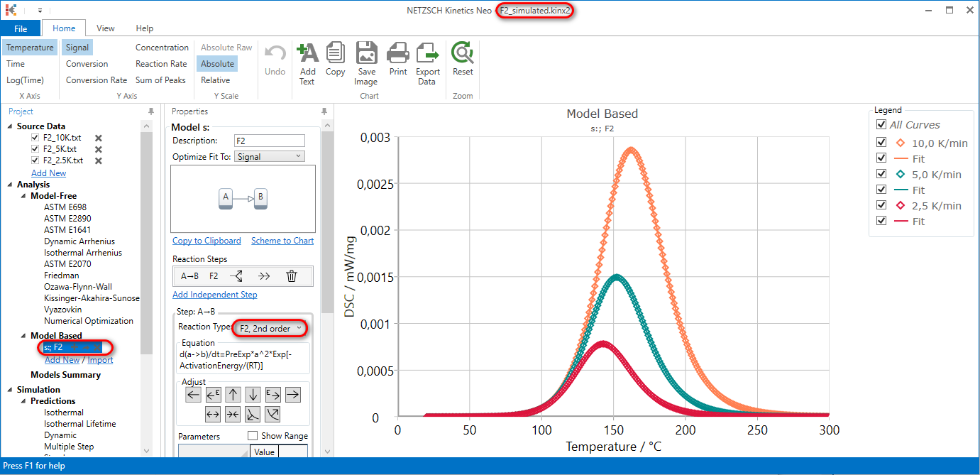Click the Reset zoom icon
980x475 pixels.
[x=462, y=60]
